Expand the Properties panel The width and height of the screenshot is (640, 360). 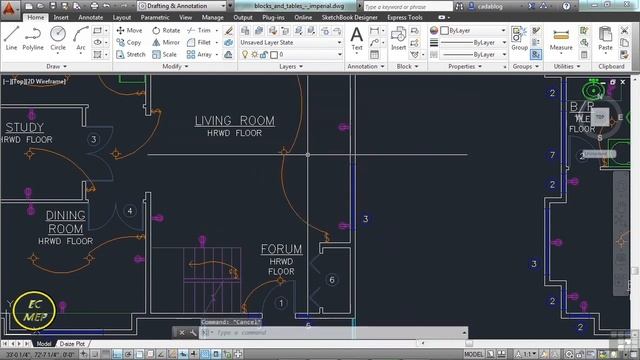click(x=465, y=67)
